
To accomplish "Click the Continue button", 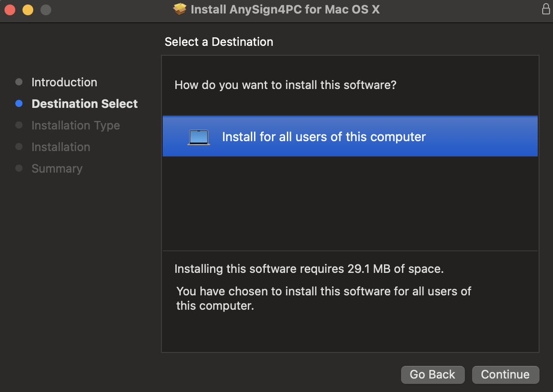I will (x=505, y=374).
